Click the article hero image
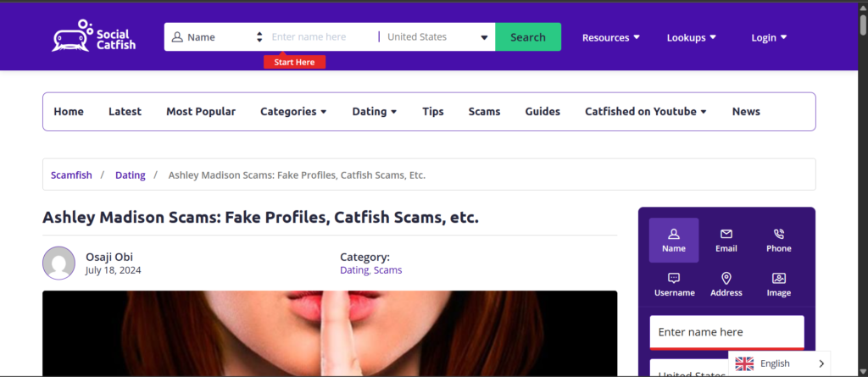 330,334
